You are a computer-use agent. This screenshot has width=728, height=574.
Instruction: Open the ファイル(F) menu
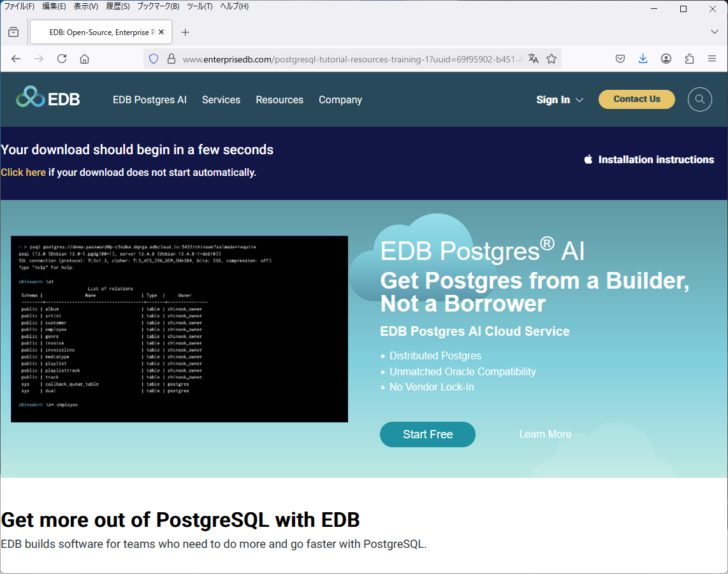(x=19, y=6)
